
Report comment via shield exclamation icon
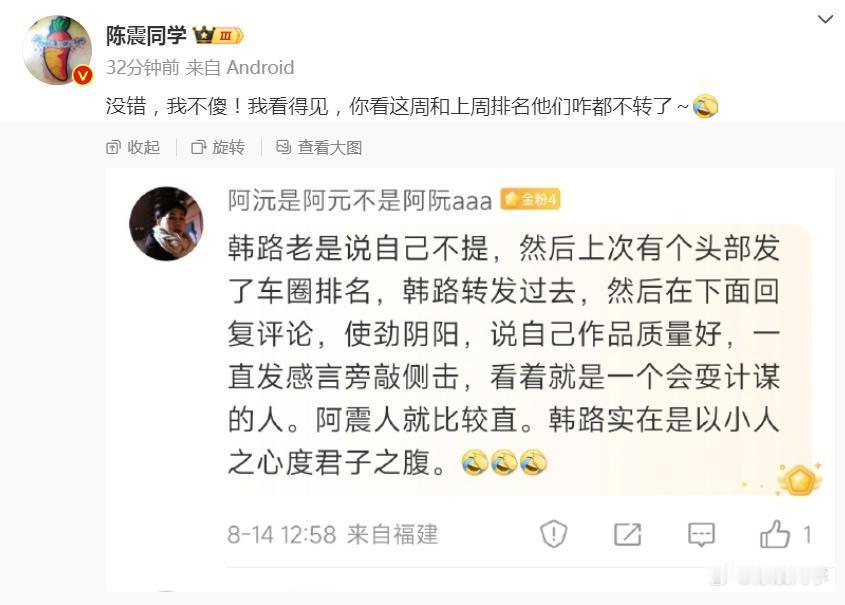point(553,534)
